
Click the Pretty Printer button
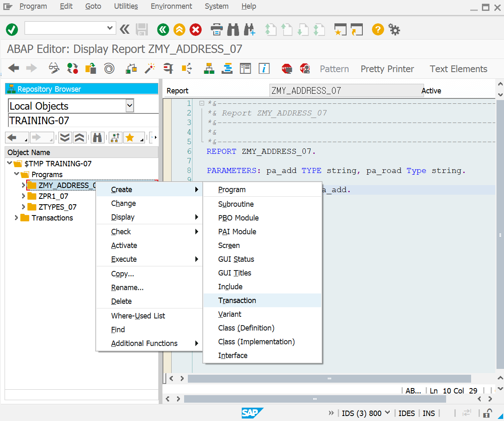[387, 69]
